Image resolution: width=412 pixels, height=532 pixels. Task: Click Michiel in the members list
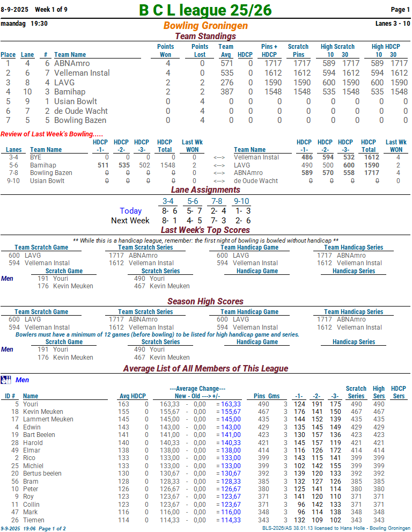coord(33,466)
